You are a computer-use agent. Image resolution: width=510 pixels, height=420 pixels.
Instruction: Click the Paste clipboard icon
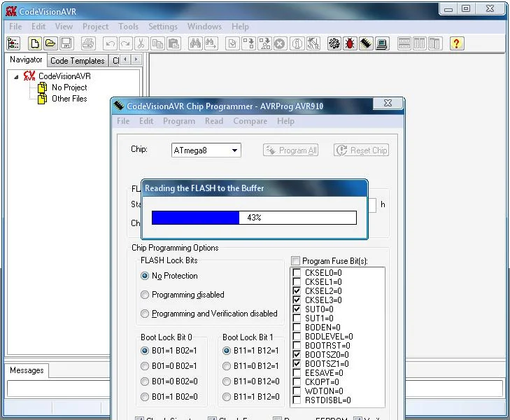[173, 43]
